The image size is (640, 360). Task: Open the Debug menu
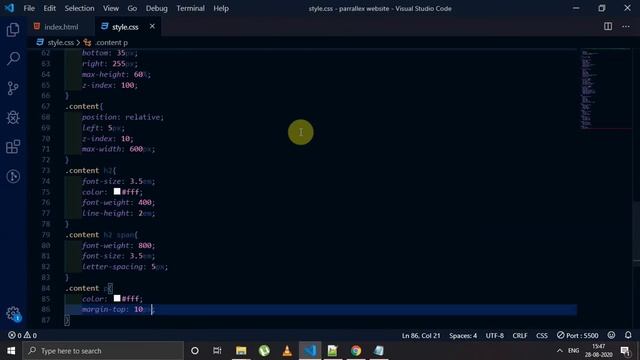[157, 8]
